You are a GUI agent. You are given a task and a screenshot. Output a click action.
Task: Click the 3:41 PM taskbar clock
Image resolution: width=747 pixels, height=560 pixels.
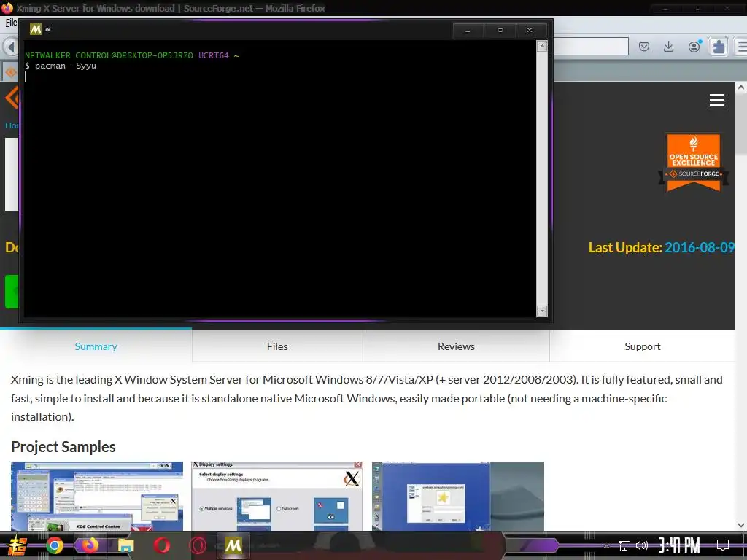(x=679, y=545)
